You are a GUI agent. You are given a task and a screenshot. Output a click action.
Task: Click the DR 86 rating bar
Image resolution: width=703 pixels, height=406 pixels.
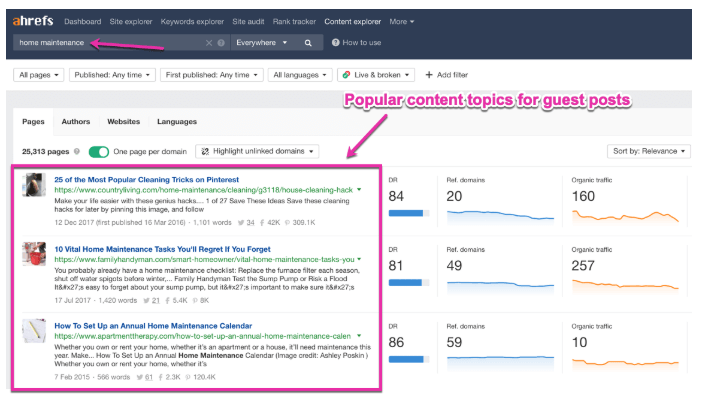click(408, 359)
